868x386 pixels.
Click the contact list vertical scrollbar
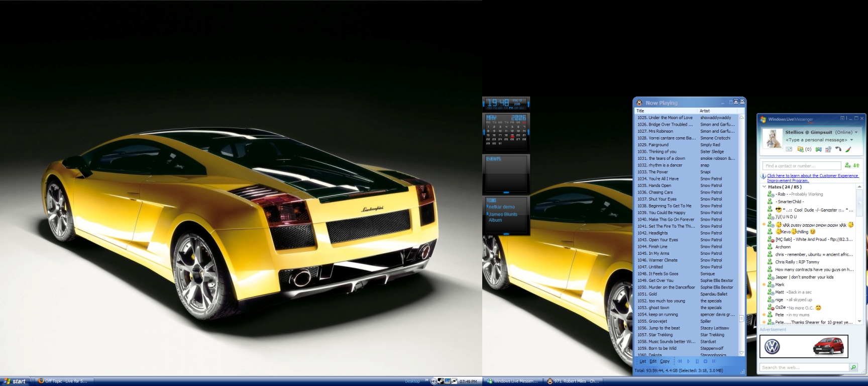(859, 254)
